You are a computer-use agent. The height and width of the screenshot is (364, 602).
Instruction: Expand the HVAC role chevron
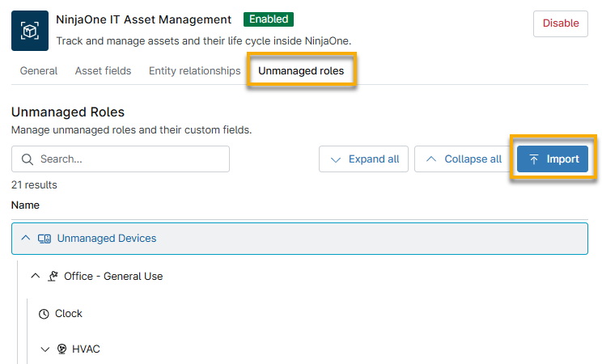click(45, 349)
